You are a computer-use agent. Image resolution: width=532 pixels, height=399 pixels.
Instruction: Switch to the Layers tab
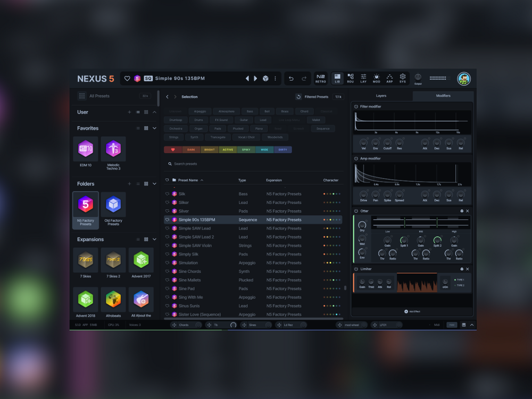pos(381,96)
